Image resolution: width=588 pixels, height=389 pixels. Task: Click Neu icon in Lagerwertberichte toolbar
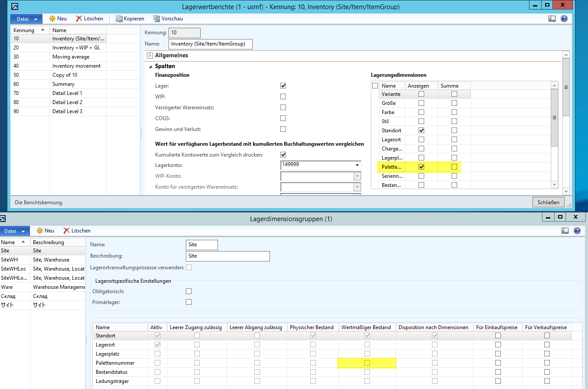tap(52, 19)
